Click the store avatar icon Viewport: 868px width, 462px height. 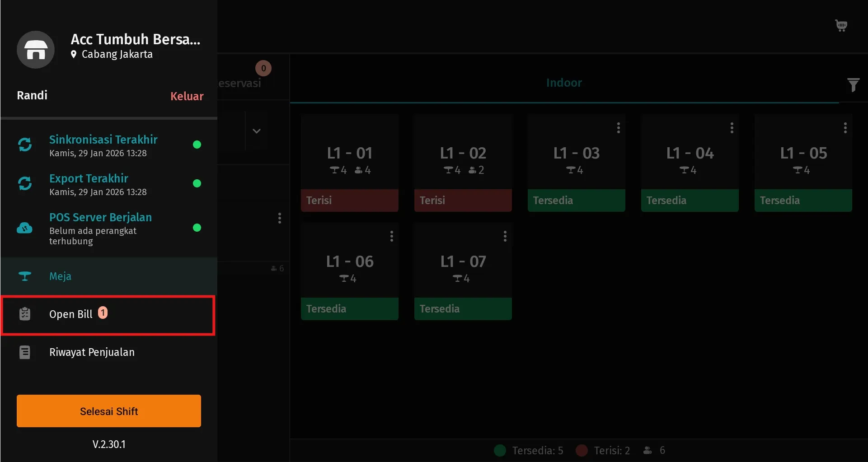(x=36, y=50)
